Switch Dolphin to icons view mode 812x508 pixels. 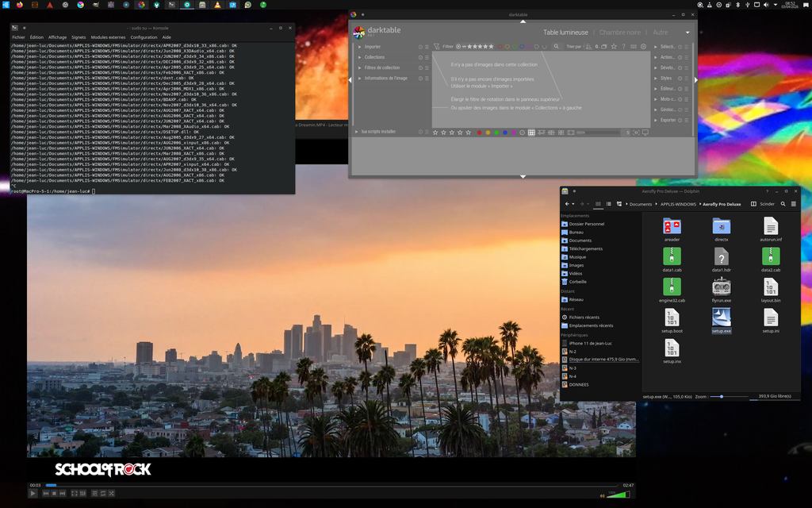point(598,204)
